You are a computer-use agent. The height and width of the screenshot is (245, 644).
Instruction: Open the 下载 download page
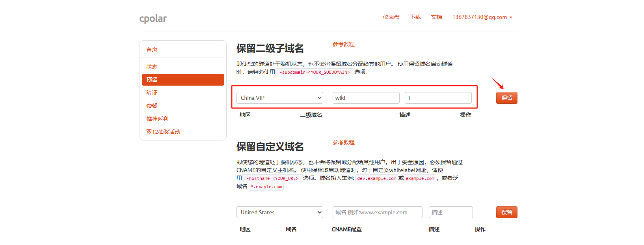[x=415, y=17]
